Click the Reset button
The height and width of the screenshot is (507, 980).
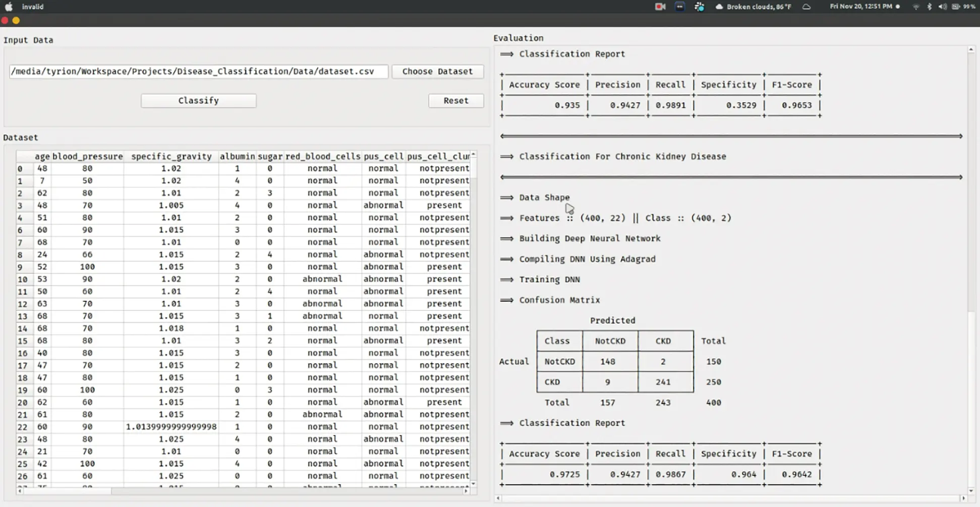point(456,101)
